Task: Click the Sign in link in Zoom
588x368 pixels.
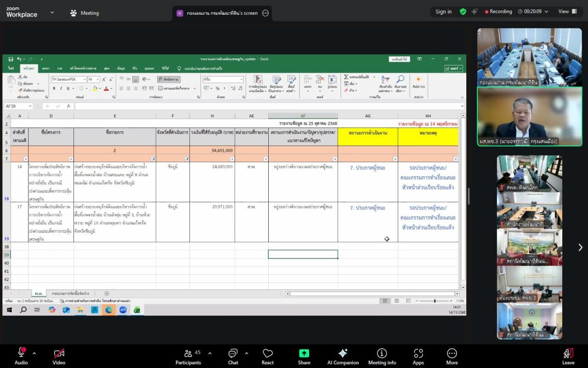Action: click(443, 11)
